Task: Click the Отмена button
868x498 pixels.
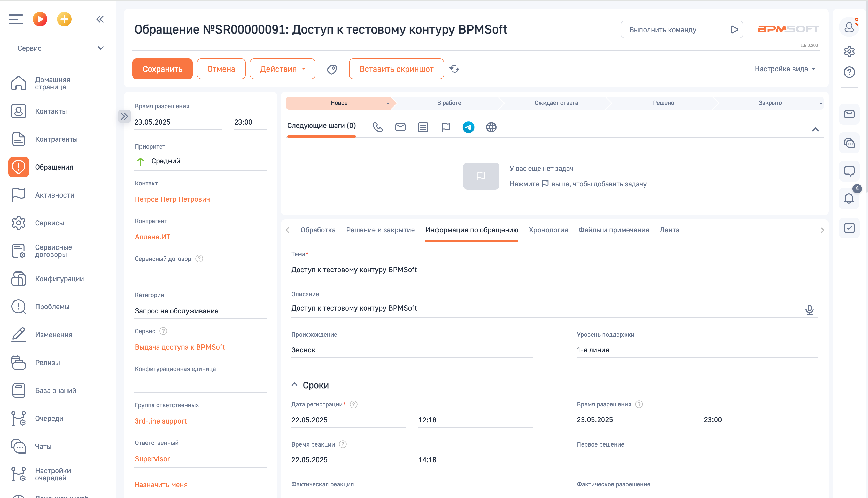Action: tap(221, 69)
